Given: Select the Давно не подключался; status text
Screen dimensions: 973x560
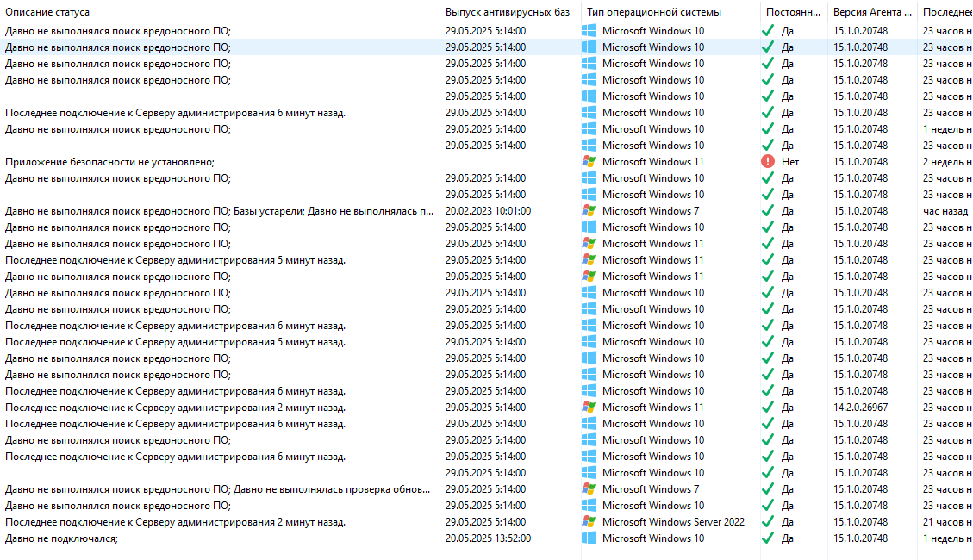Looking at the screenshot, I should tap(61, 538).
